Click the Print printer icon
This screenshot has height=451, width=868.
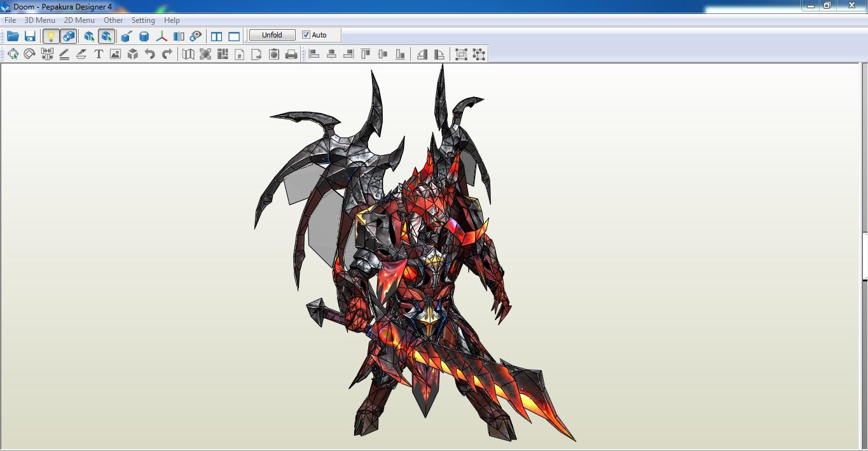pyautogui.click(x=291, y=55)
